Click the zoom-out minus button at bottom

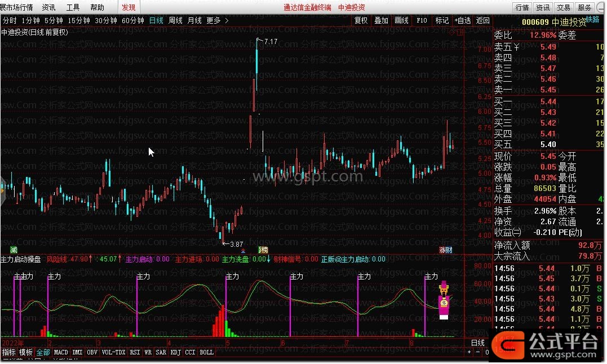pos(478,352)
